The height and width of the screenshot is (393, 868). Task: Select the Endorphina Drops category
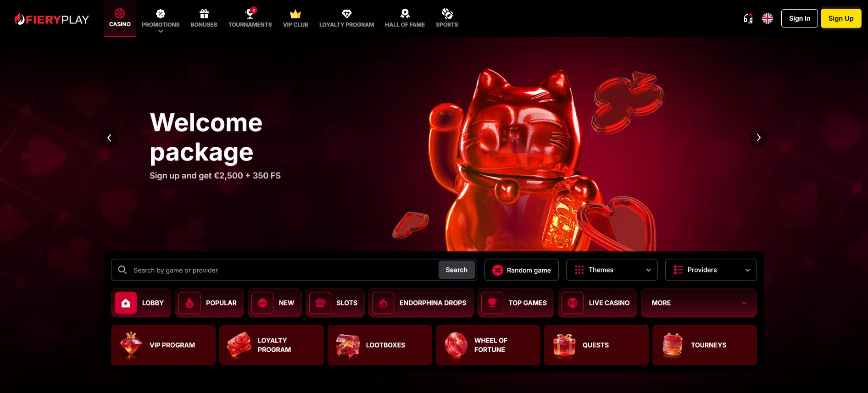click(x=421, y=303)
